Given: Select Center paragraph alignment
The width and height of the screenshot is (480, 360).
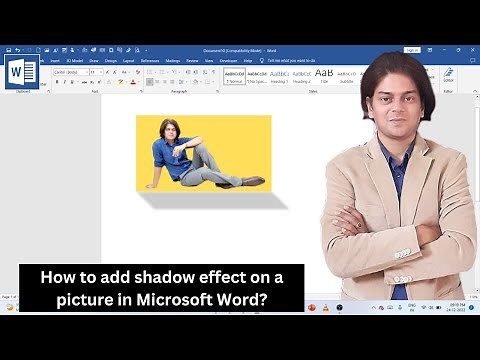Looking at the screenshot, I should click(157, 82).
